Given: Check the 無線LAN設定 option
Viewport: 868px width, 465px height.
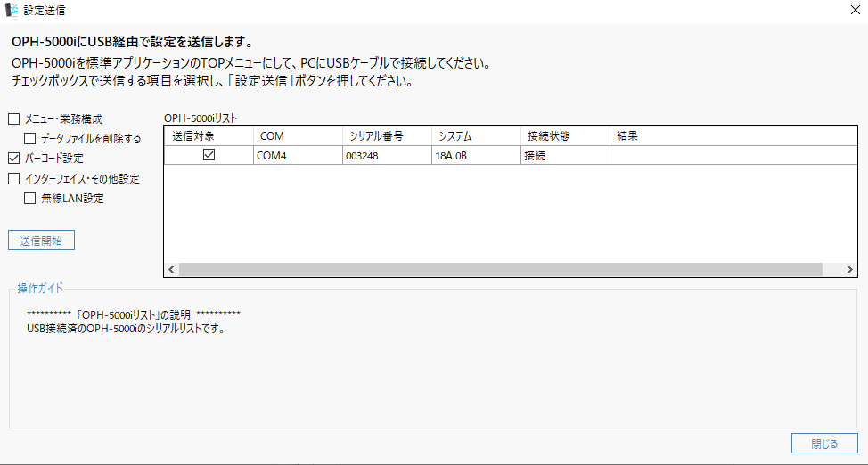Looking at the screenshot, I should coord(30,198).
